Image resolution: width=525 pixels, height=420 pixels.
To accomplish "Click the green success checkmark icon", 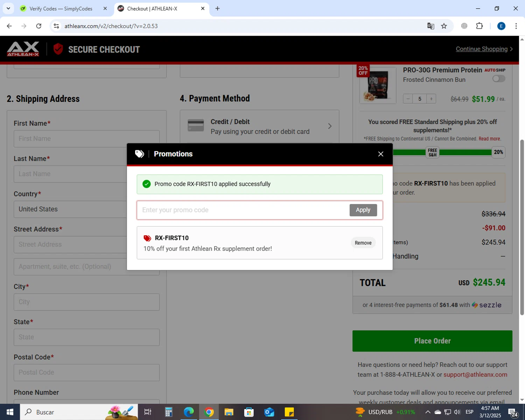I will [147, 184].
